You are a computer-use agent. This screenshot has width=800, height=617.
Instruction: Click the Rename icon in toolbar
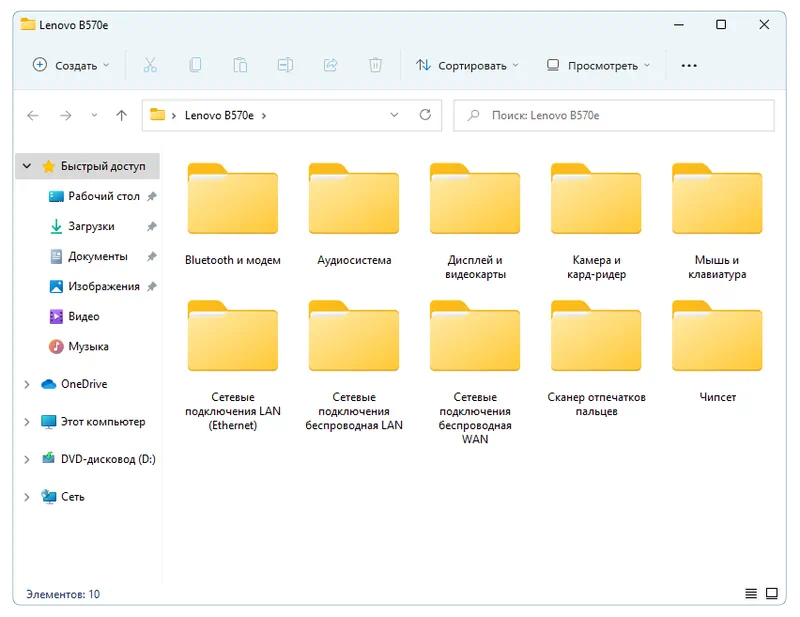[x=285, y=65]
